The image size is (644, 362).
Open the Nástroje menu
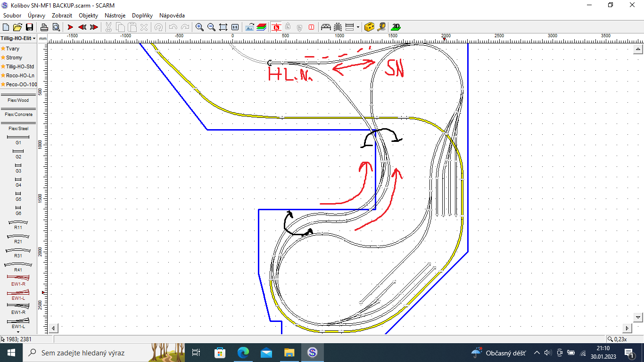[115, 16]
